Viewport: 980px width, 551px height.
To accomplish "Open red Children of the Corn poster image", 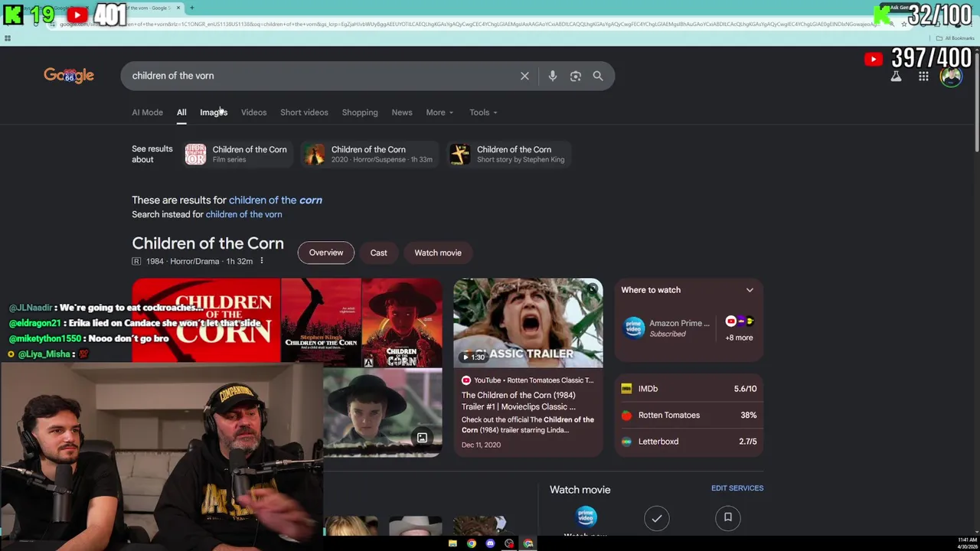I will 206,320.
